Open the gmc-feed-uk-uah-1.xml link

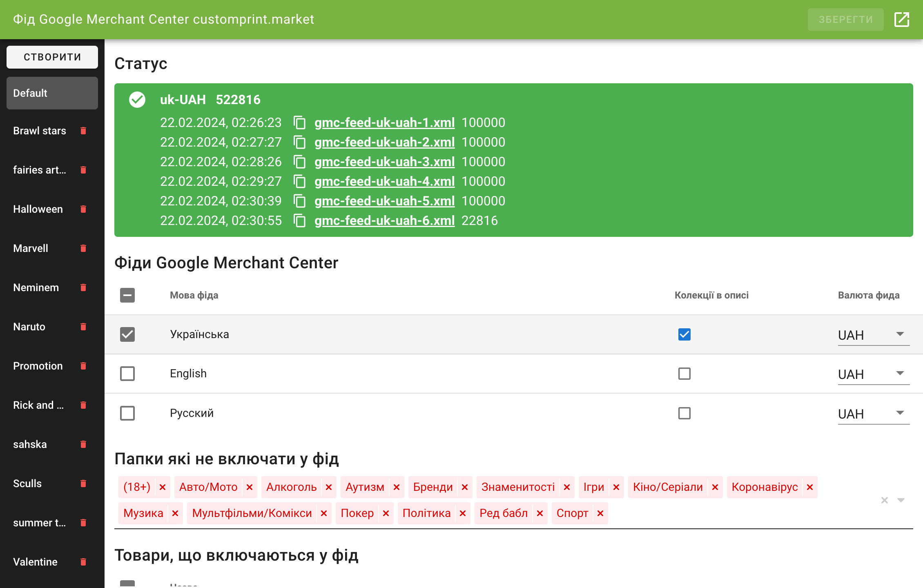(384, 122)
